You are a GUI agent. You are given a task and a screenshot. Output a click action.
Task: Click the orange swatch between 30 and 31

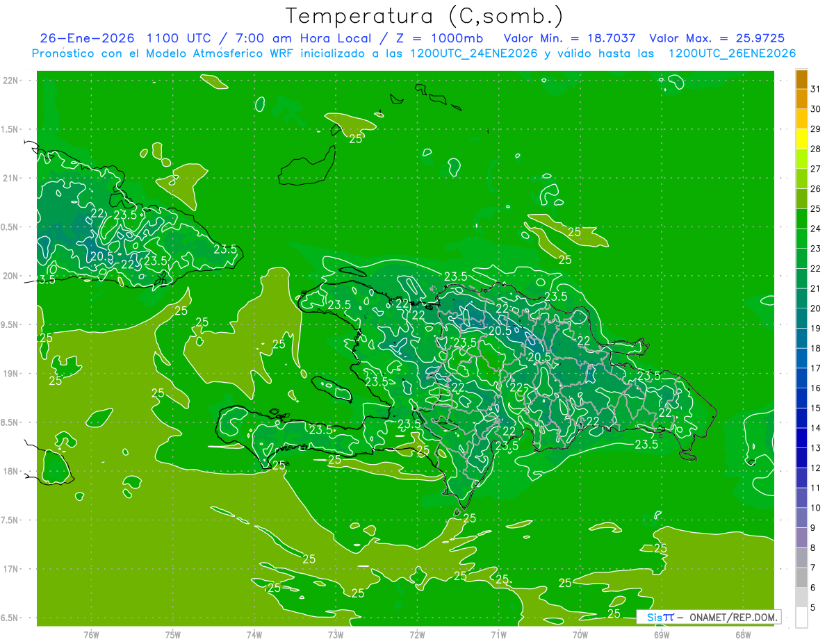tap(801, 99)
